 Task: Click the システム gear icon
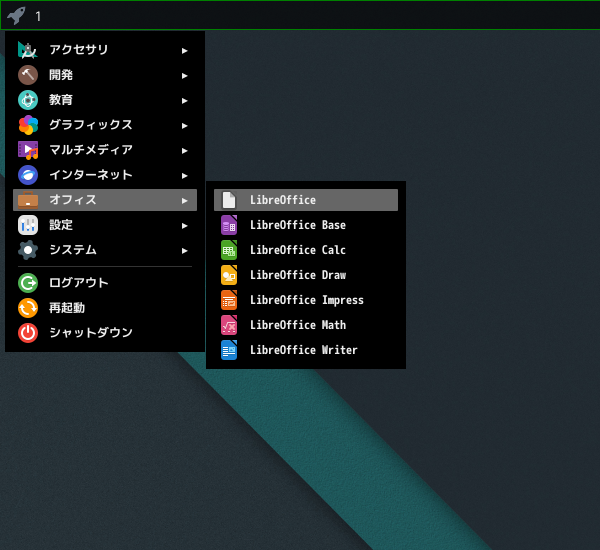28,250
